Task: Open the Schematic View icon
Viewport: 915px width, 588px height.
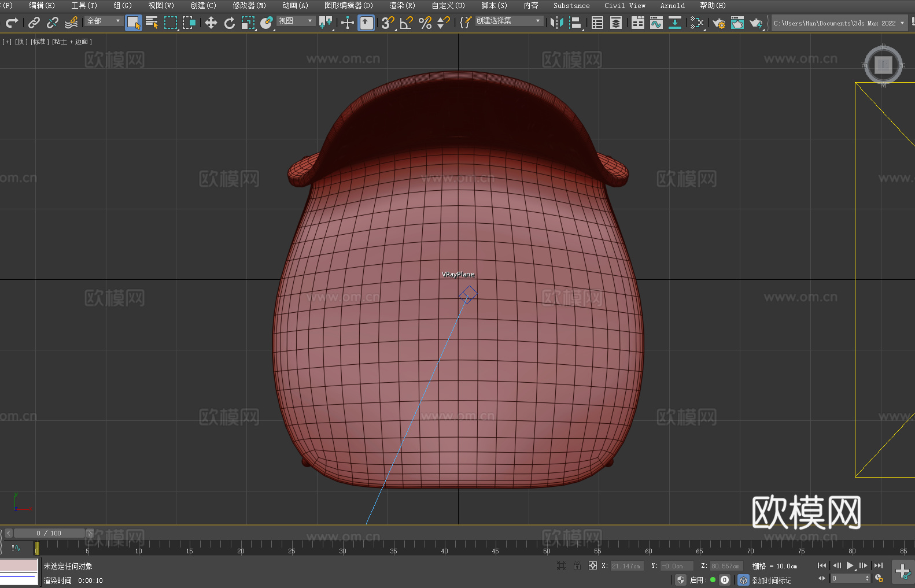Action: click(697, 23)
